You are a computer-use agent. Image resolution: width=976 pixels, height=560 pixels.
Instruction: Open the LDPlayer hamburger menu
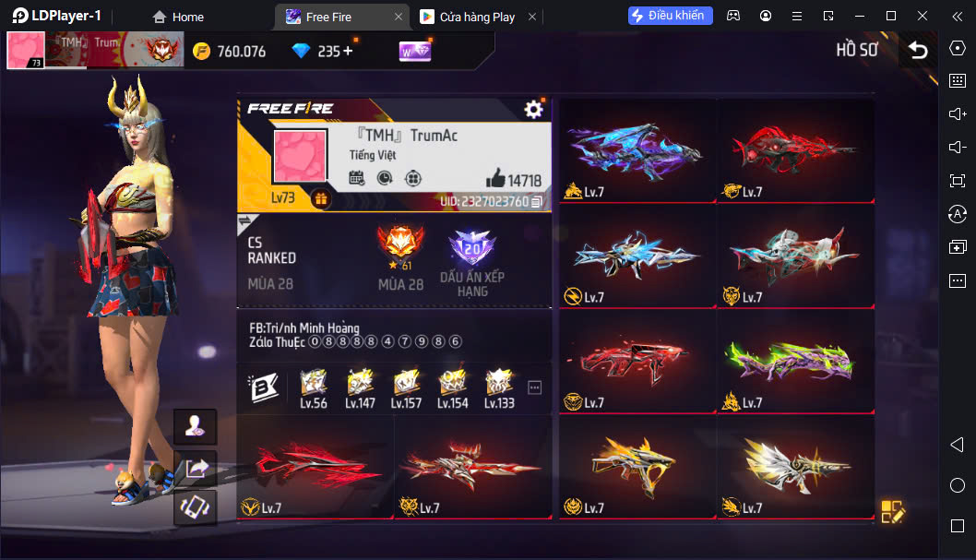tap(797, 17)
